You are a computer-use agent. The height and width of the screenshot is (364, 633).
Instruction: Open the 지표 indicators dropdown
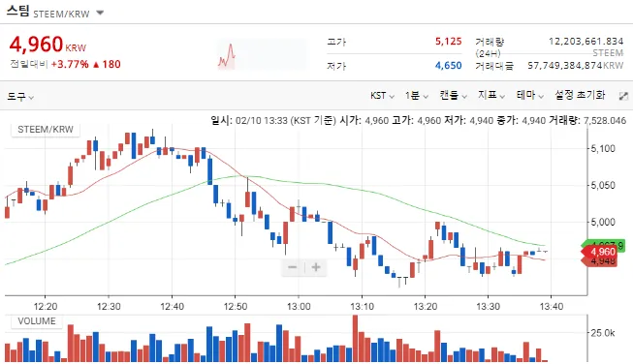click(x=491, y=96)
